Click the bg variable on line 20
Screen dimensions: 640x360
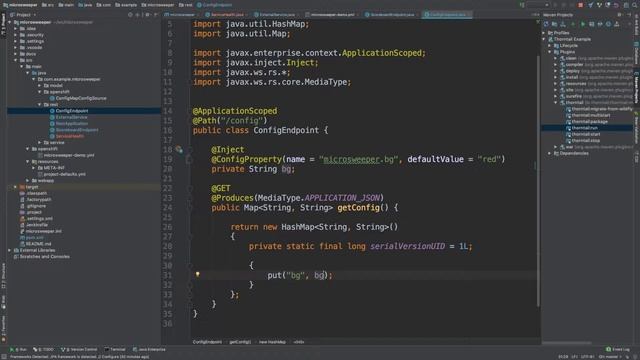click(x=287, y=169)
